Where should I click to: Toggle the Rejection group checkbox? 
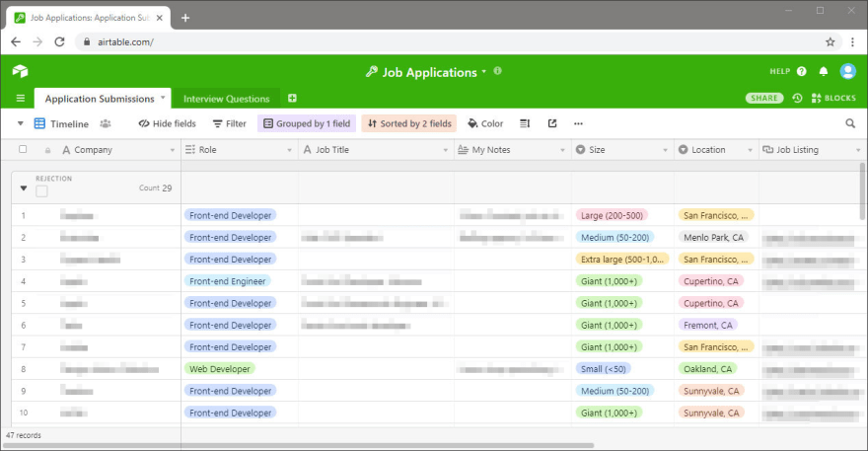pos(41,191)
